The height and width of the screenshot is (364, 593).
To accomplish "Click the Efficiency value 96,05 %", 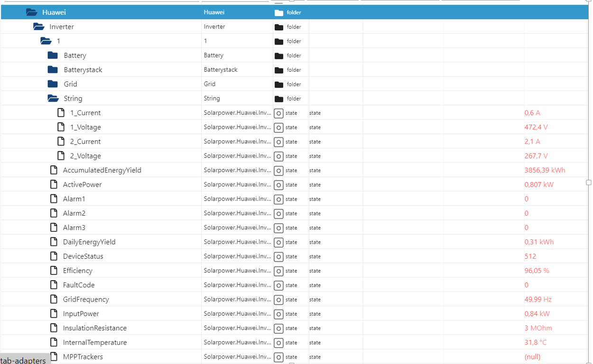I will point(537,270).
